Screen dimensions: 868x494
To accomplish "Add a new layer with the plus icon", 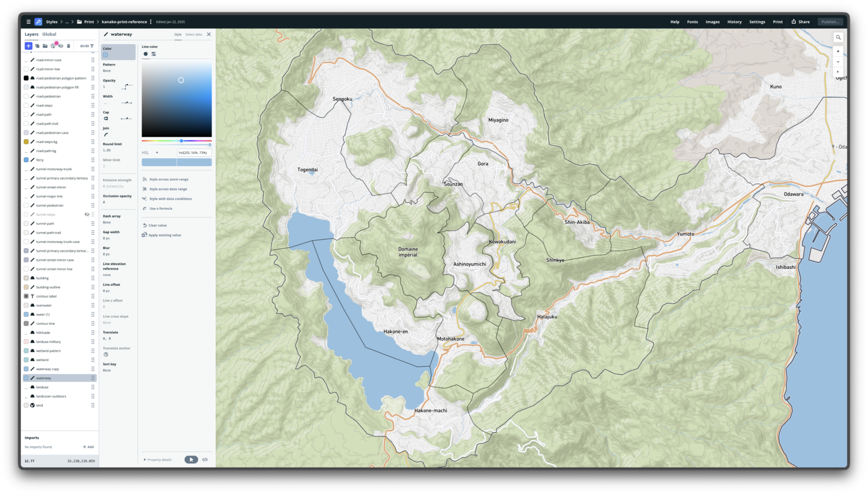I will coord(28,46).
